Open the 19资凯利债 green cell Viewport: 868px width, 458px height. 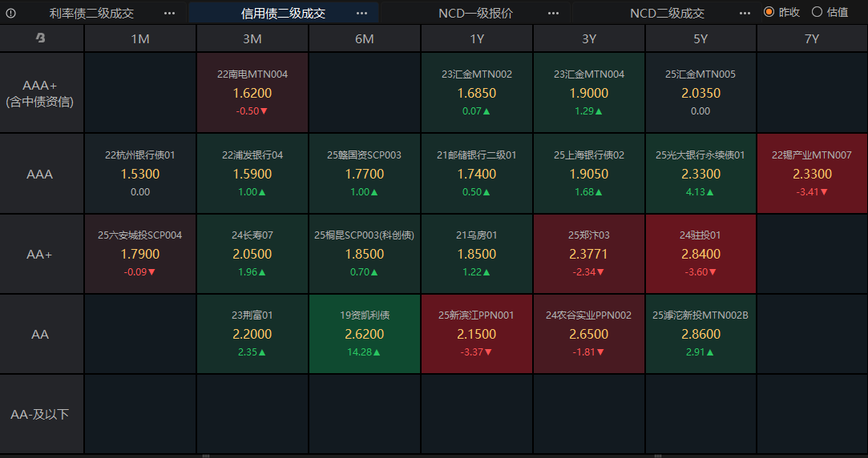pyautogui.click(x=364, y=334)
